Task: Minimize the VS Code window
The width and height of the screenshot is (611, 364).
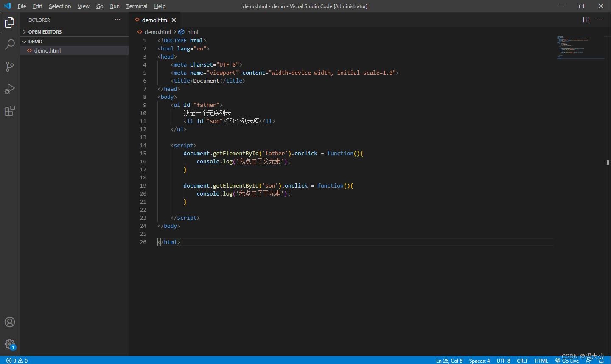Action: coord(562,6)
